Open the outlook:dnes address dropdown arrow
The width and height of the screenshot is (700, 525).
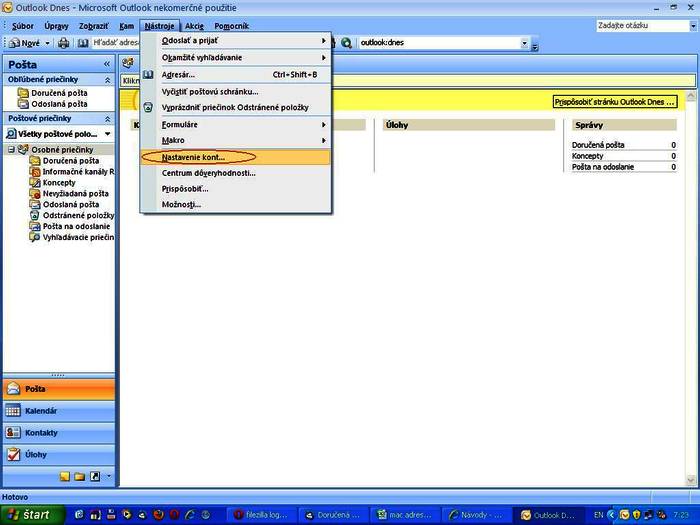(x=525, y=43)
